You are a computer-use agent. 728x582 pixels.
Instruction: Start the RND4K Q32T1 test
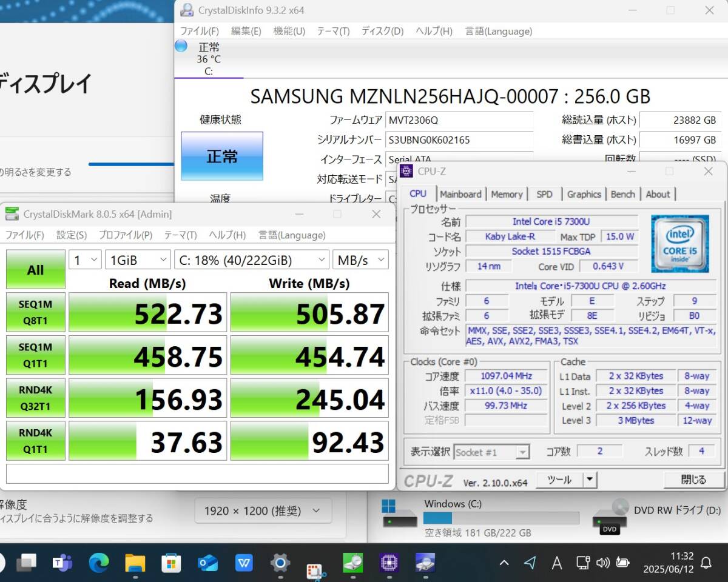point(36,398)
